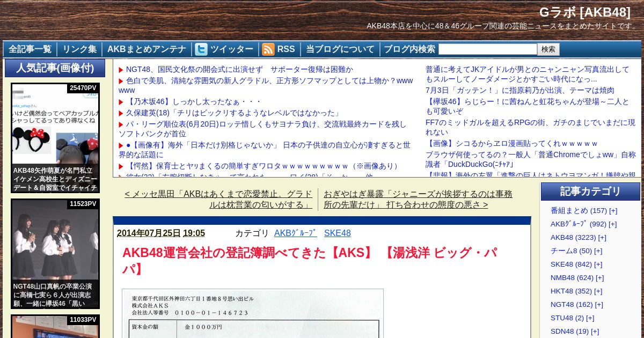Click the post date 2014年07月25日 19:05
The height and width of the screenshot is (338, 644).
[x=161, y=233]
